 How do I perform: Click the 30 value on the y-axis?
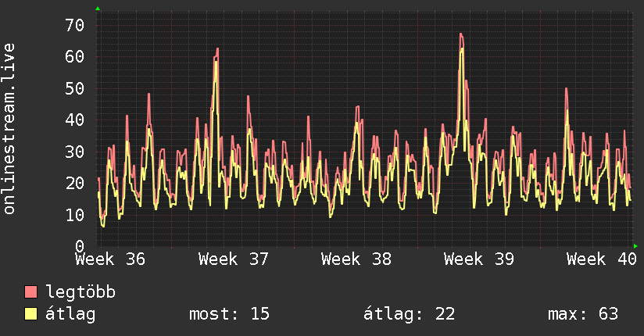click(75, 152)
